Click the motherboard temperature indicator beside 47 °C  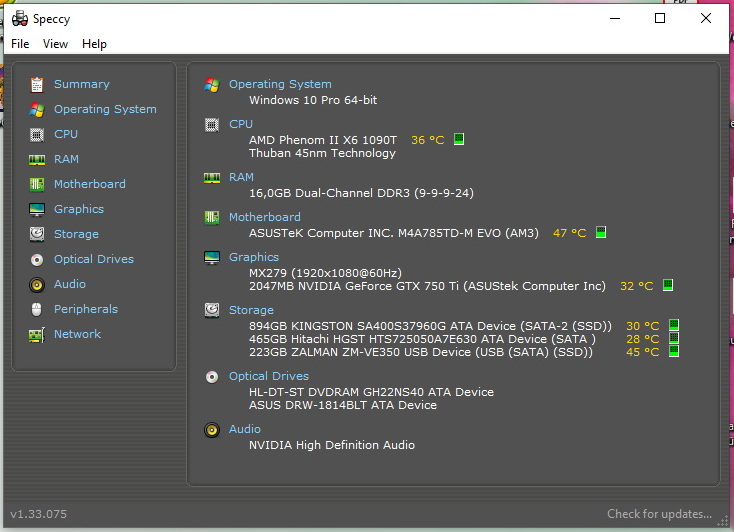pos(601,232)
